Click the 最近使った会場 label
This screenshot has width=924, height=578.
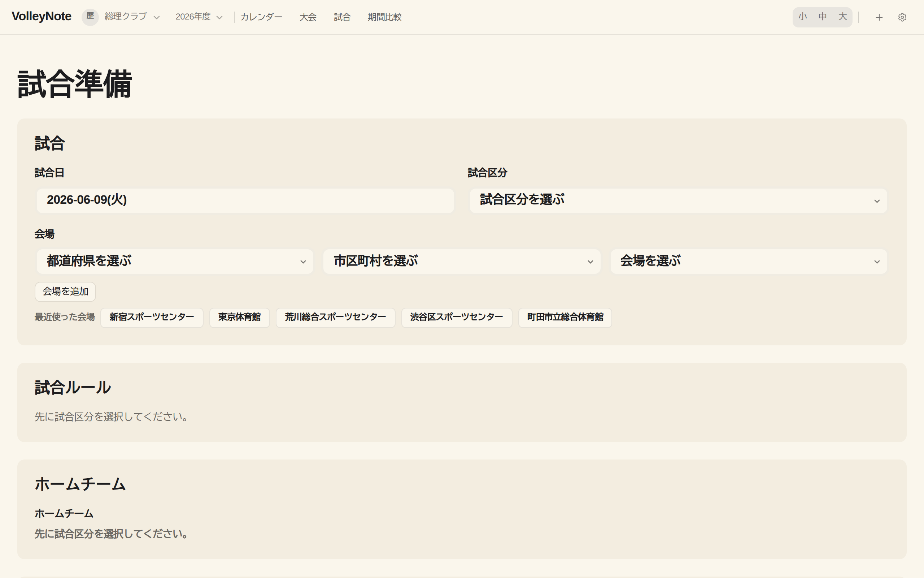tap(65, 317)
